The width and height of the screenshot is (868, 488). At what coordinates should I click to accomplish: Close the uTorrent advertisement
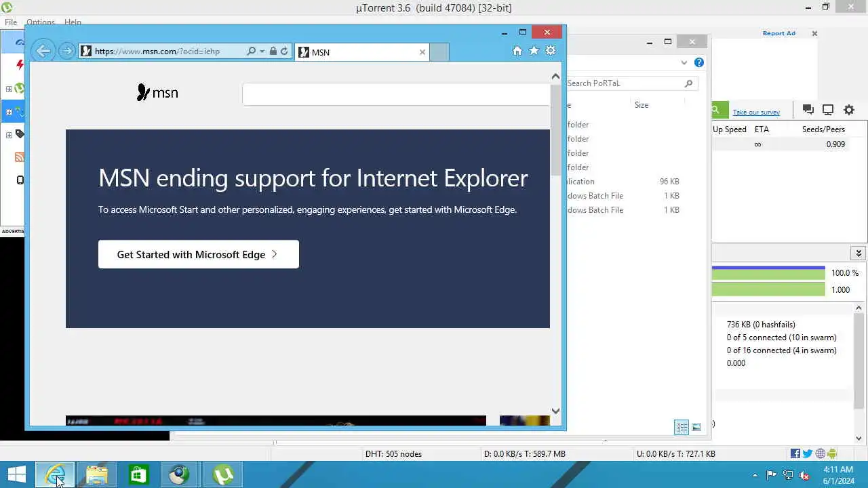(x=814, y=33)
